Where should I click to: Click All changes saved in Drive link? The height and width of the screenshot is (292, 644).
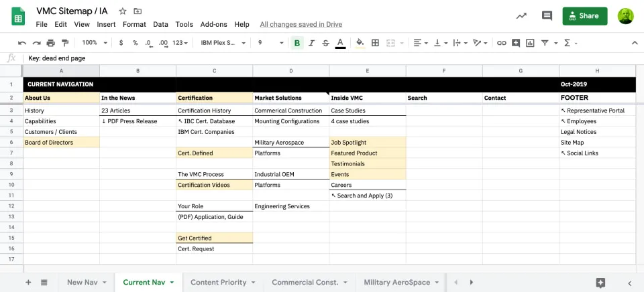301,24
